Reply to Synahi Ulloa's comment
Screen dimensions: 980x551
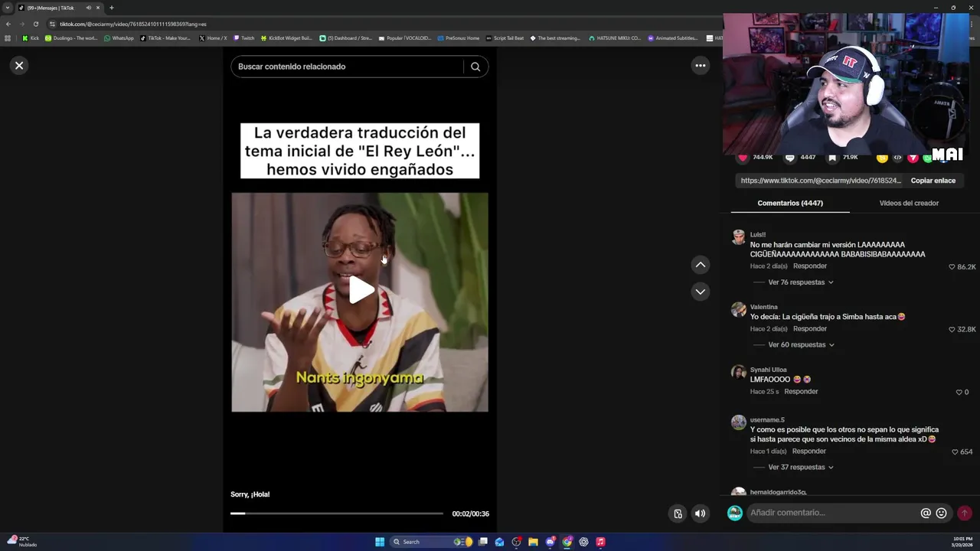coord(801,392)
